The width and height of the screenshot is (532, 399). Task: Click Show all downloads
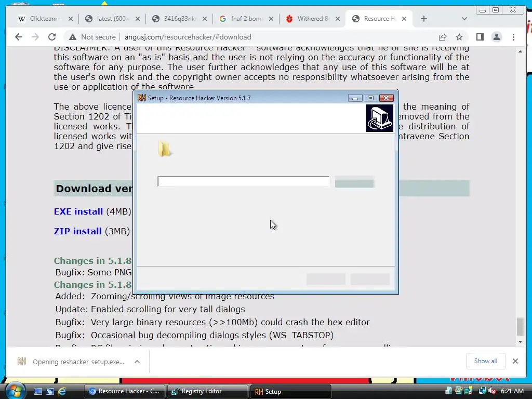coord(486,361)
